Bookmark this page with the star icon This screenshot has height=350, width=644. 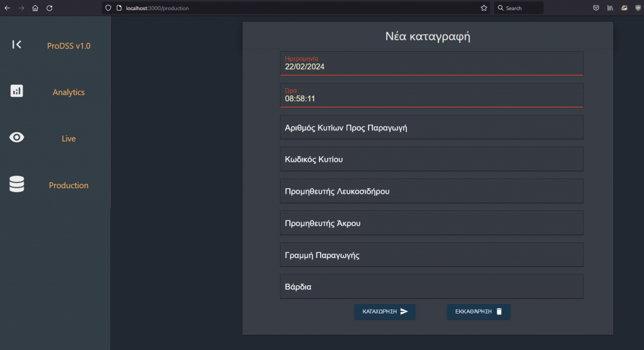pos(484,8)
